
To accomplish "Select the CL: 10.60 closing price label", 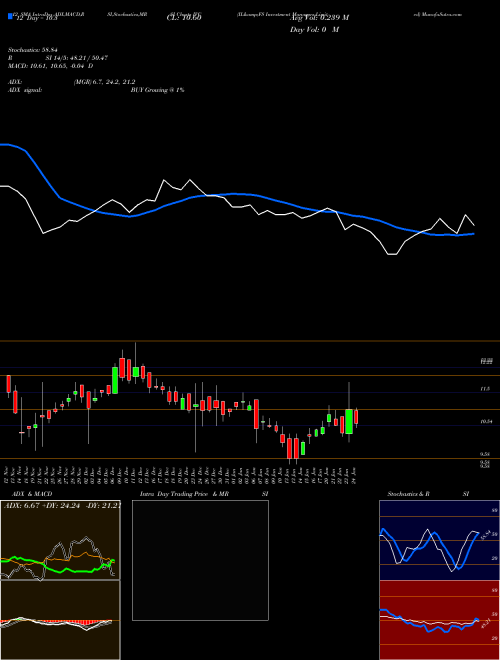I will pyautogui.click(x=184, y=18).
